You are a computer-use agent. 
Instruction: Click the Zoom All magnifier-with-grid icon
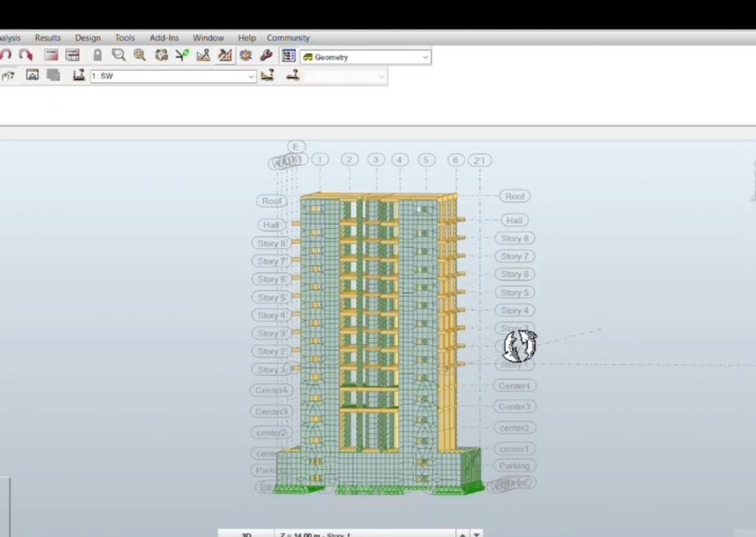click(140, 55)
